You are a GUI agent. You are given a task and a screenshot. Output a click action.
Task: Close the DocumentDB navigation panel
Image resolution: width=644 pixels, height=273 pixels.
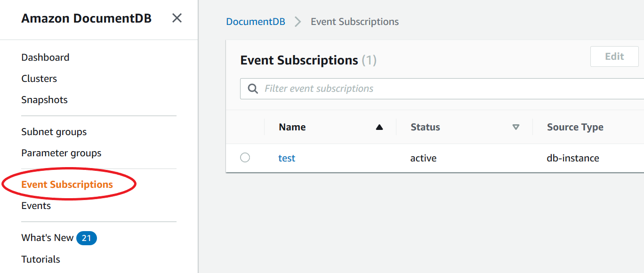[x=177, y=18]
